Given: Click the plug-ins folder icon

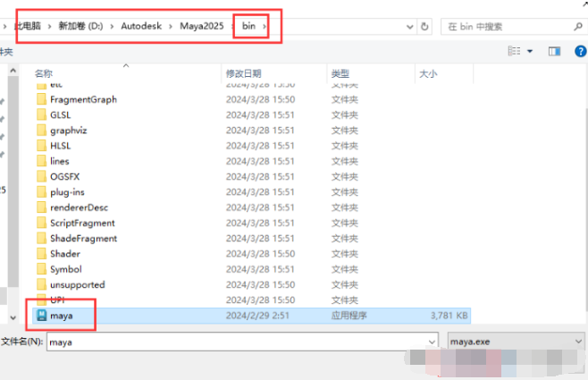Looking at the screenshot, I should click(42, 191).
